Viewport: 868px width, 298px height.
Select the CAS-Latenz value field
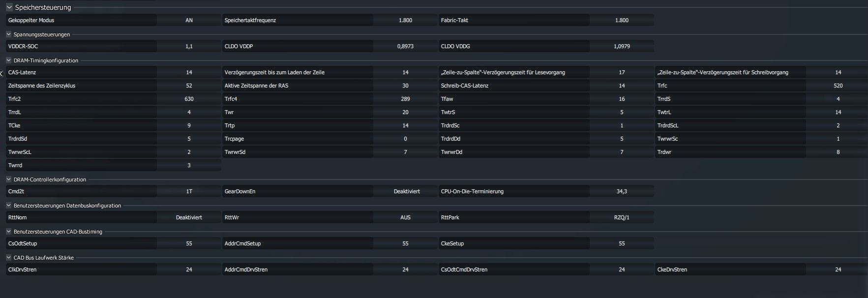(x=189, y=72)
